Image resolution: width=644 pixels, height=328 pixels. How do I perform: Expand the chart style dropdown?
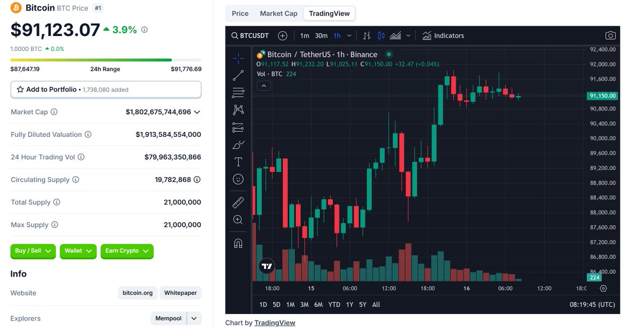[x=408, y=36]
